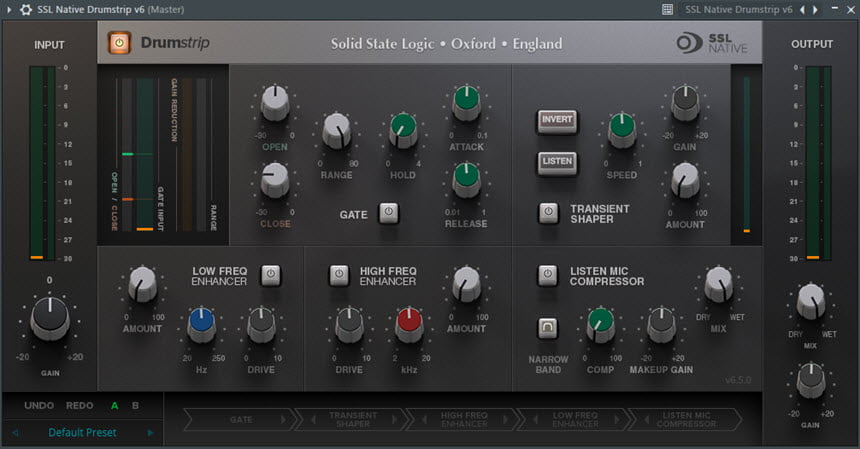Expand plugin options arrow in title bar
The image size is (860, 449).
point(9,9)
